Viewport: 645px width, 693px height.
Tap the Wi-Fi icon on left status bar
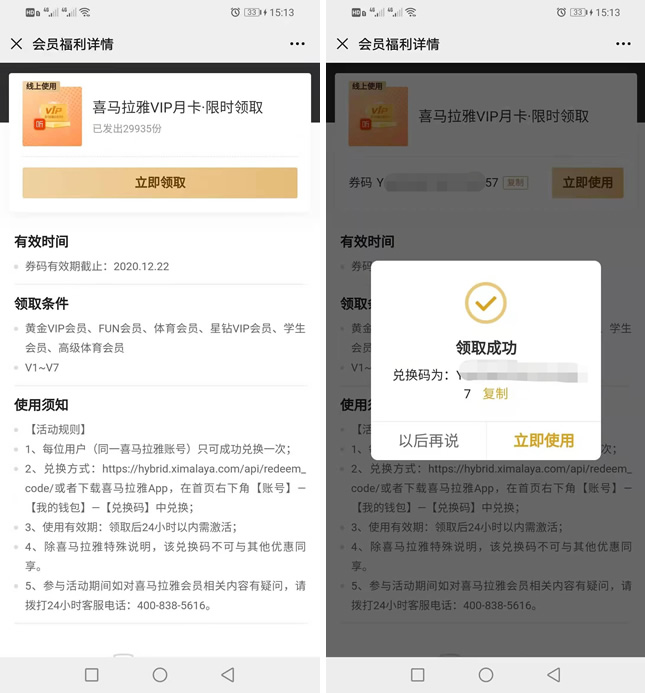click(x=85, y=12)
